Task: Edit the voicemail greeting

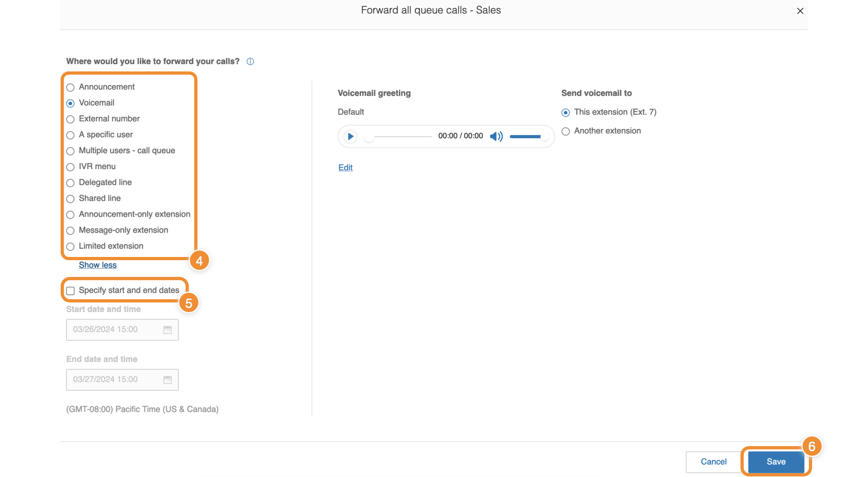Action: pos(346,168)
